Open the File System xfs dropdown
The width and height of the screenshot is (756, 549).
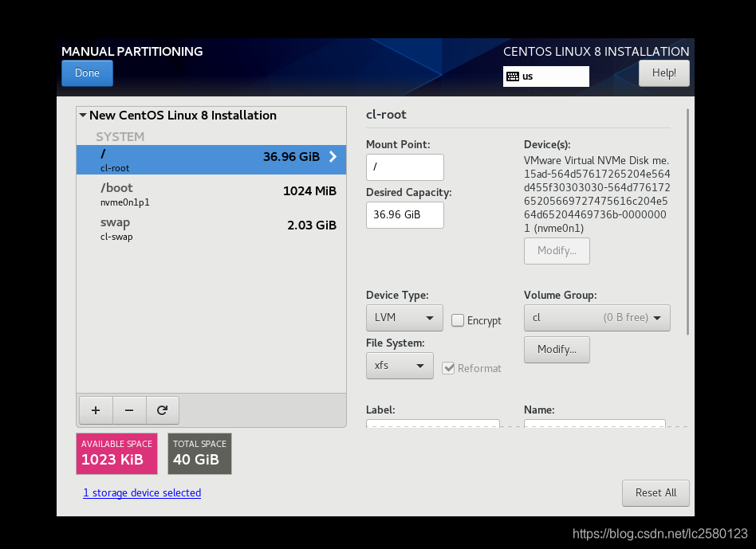coord(400,366)
